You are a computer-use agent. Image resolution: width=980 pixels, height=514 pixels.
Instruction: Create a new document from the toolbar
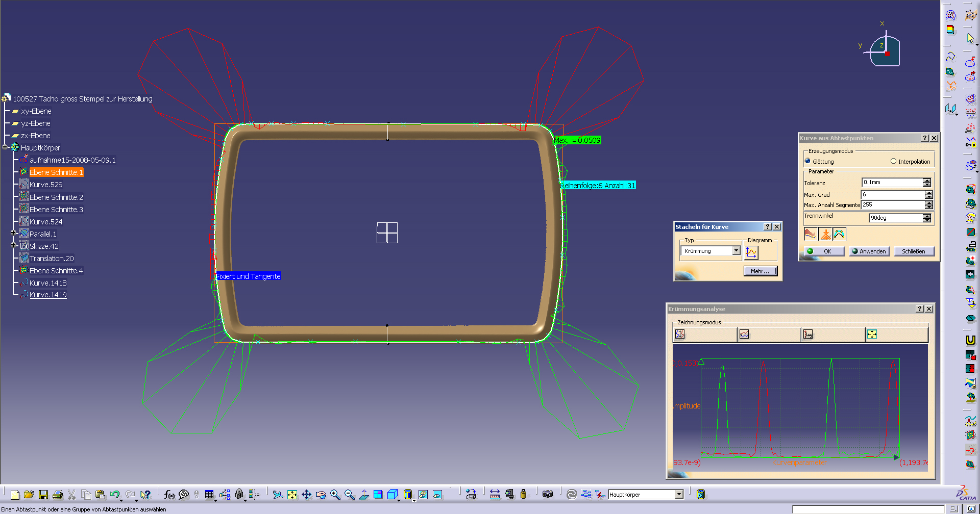tap(15, 495)
